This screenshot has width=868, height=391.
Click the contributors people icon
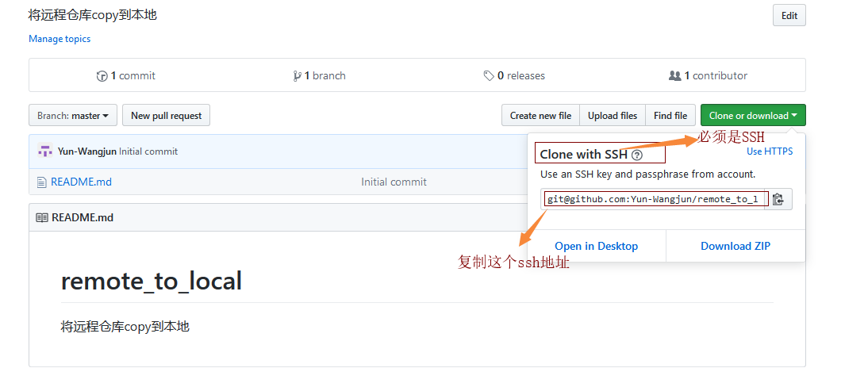[675, 76]
